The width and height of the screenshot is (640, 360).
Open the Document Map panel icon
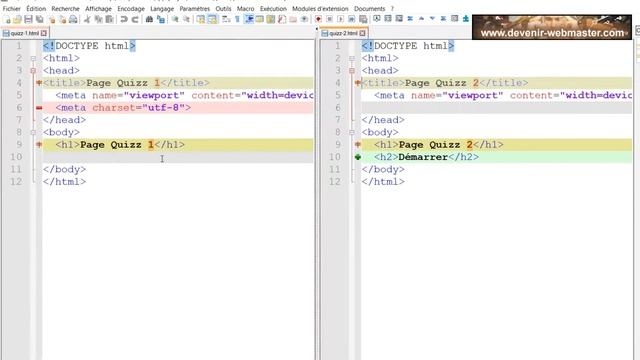(x=271, y=19)
